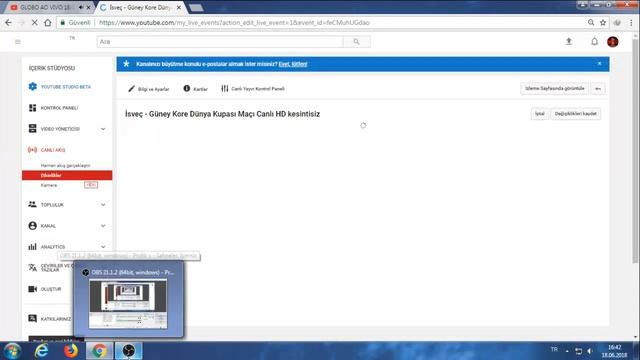Click the OBS Studio taskbar icon
This screenshot has width=640, height=360.
[x=129, y=351]
